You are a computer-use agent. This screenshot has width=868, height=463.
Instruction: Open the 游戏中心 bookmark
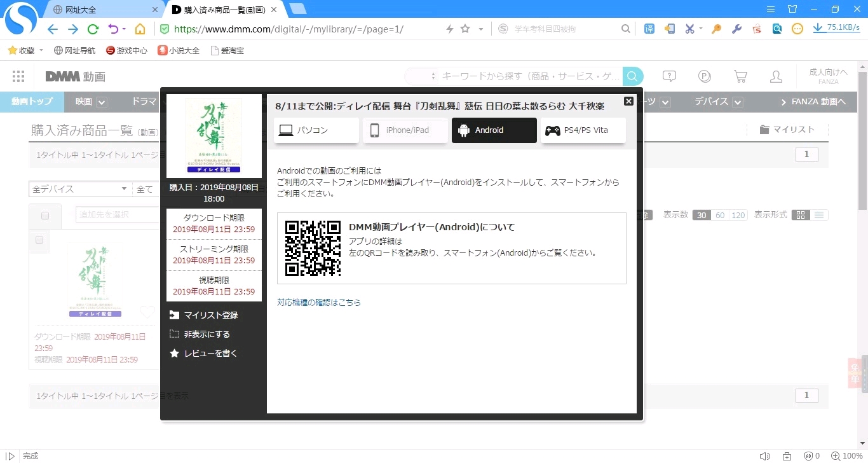click(126, 50)
